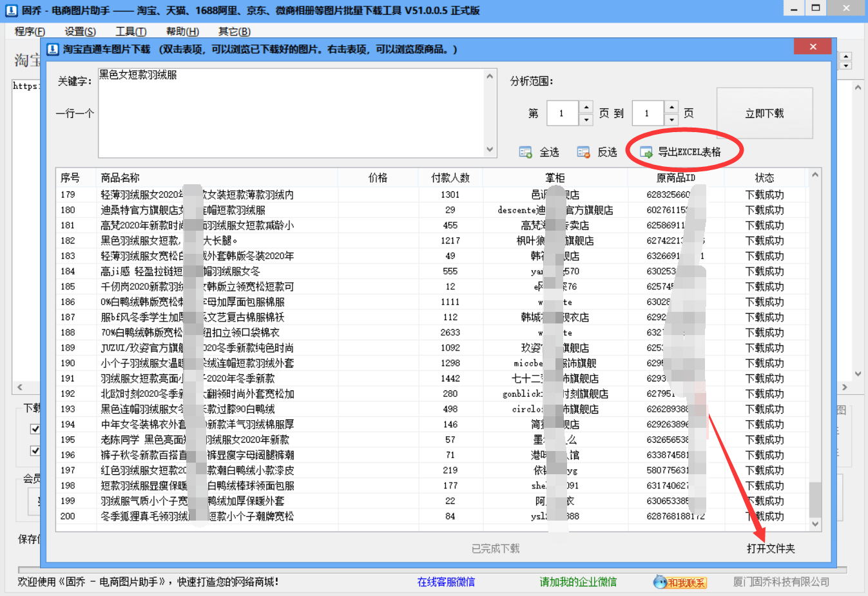Sort by 状态 column header
This screenshot has width=868, height=596.
(765, 178)
